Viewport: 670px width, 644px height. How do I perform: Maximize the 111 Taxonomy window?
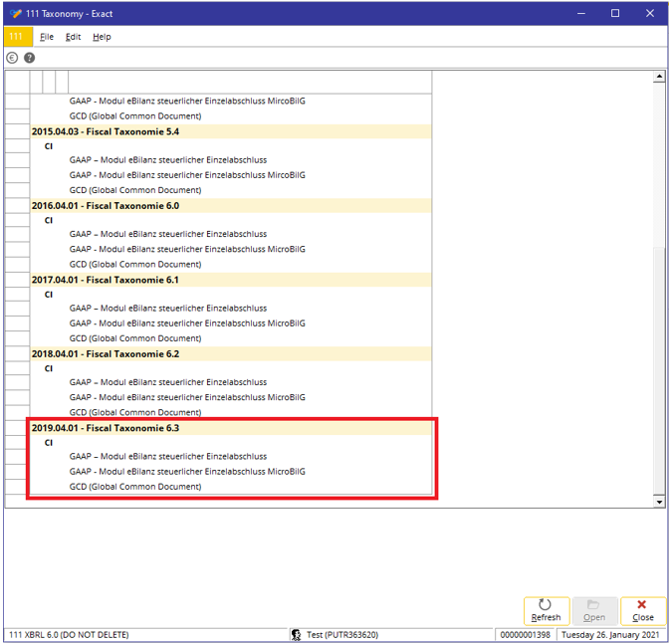(x=615, y=13)
